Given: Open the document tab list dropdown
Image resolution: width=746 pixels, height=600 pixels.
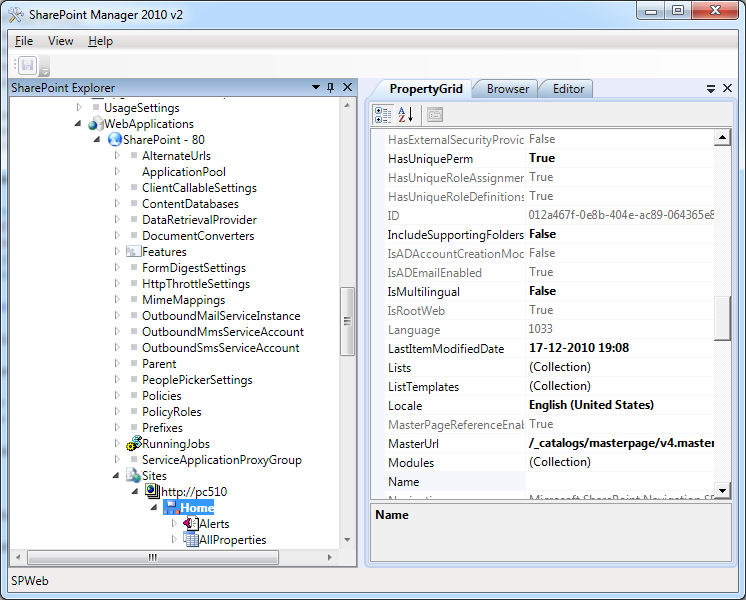Looking at the screenshot, I should coord(711,89).
